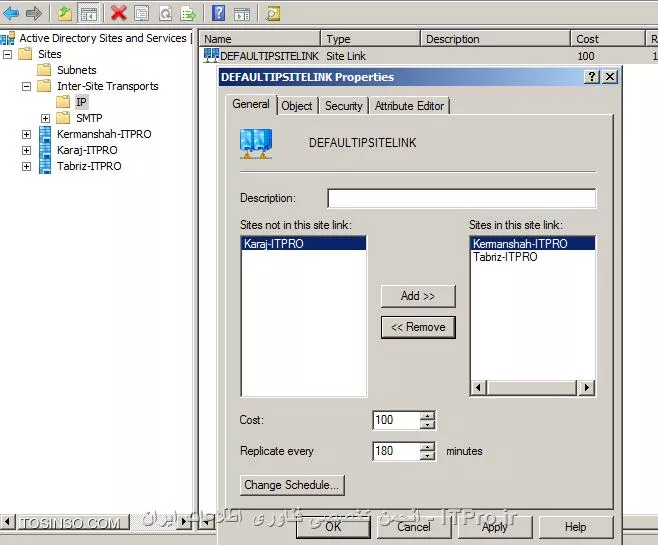The width and height of the screenshot is (658, 545).
Task: Click the Kermanshah-ITPRO site icon
Action: click(x=44, y=134)
